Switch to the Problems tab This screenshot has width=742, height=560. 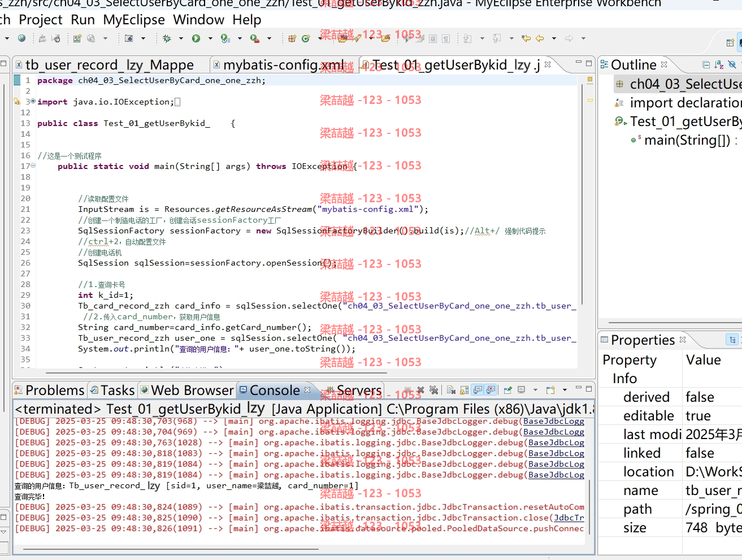(x=50, y=390)
